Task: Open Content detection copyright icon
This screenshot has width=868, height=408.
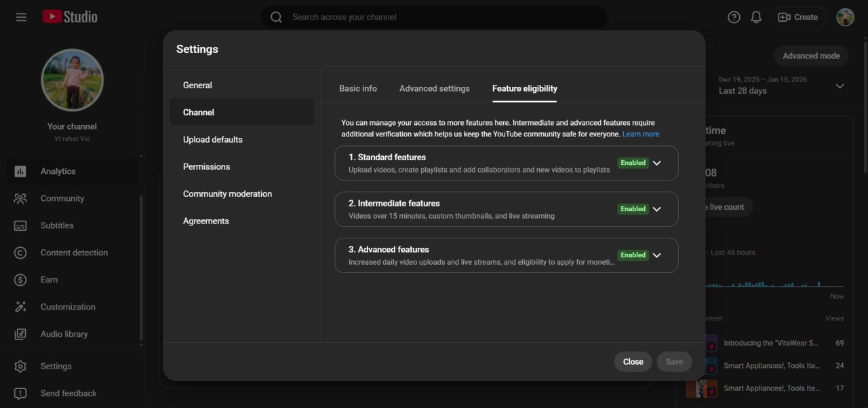Action: click(x=20, y=253)
